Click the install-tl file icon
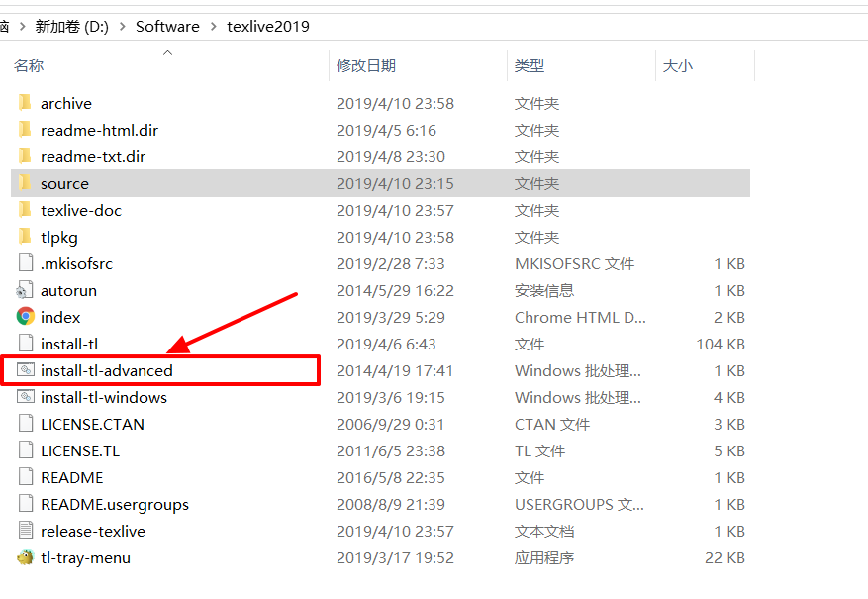The image size is (868, 599). pyautogui.click(x=26, y=344)
